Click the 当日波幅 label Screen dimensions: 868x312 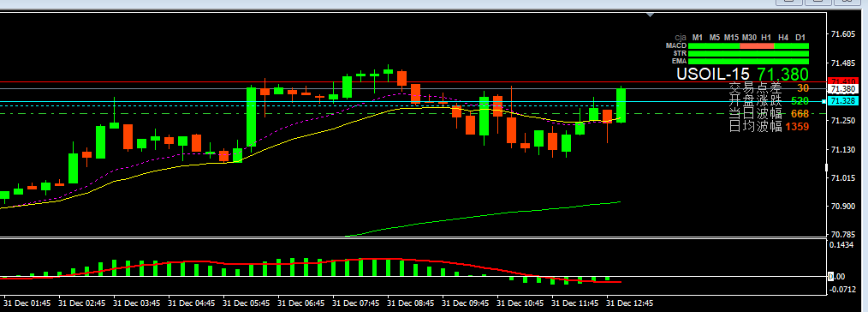(755, 113)
